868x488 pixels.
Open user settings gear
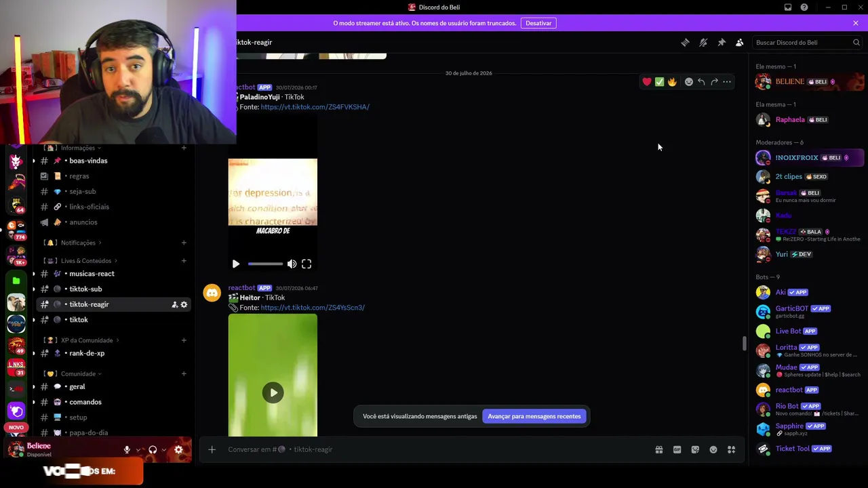178,449
